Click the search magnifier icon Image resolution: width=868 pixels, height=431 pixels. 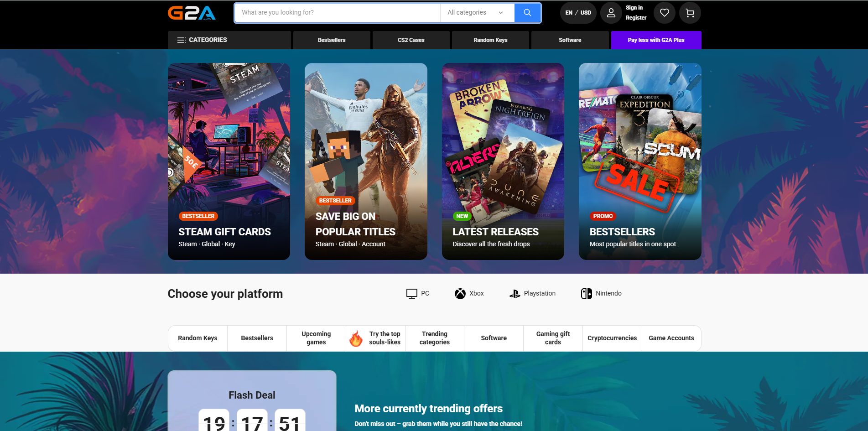[x=527, y=13]
